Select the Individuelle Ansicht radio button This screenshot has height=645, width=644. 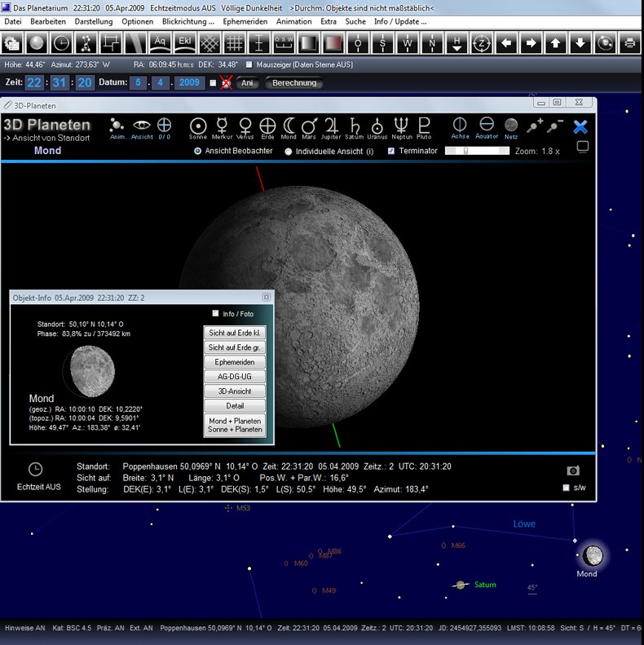288,152
